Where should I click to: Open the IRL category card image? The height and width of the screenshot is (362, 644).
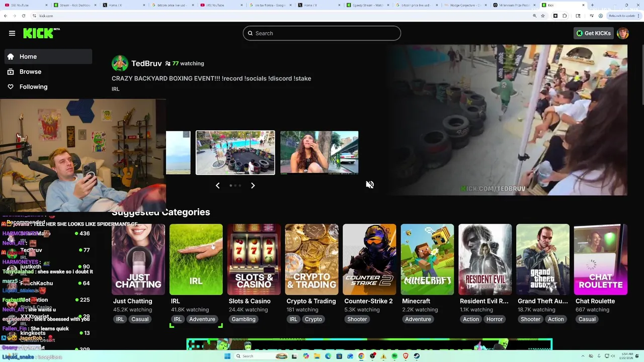196,259
